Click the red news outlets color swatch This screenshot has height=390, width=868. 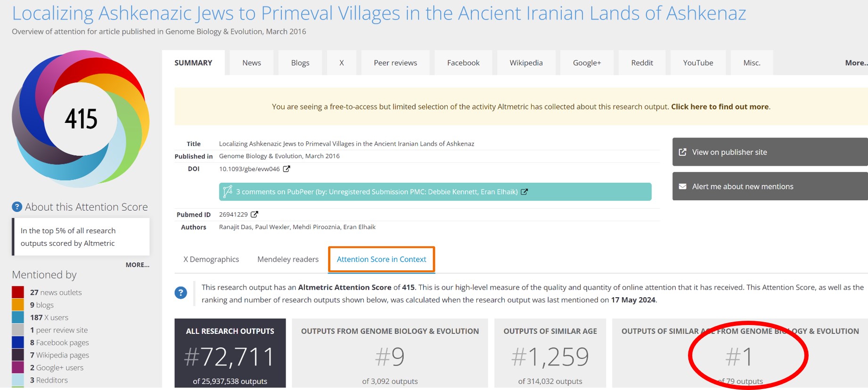pos(18,292)
